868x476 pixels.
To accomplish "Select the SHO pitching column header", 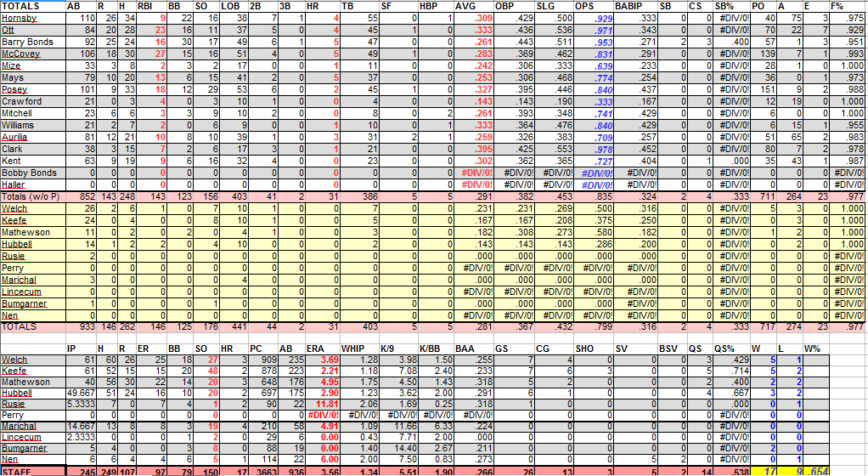I will coord(594,348).
